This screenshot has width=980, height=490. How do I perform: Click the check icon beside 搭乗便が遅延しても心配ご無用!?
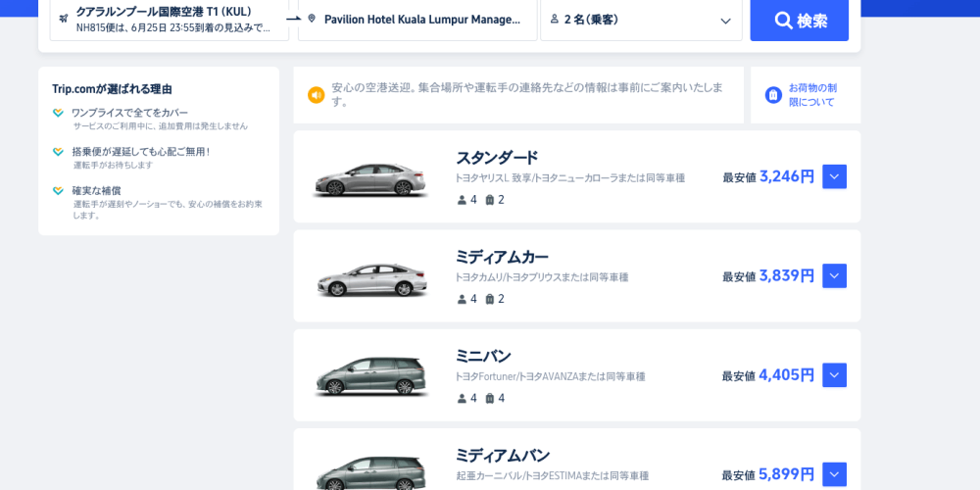pyautogui.click(x=58, y=152)
